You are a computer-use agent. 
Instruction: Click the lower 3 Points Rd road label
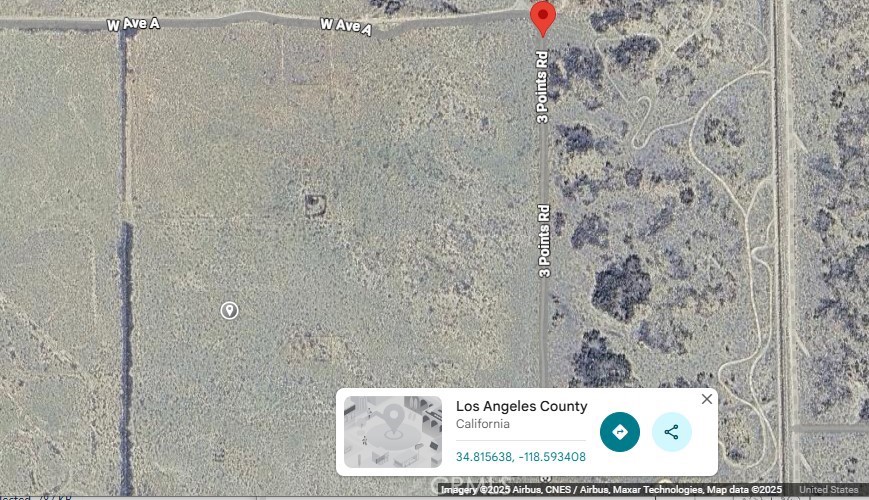tap(544, 241)
